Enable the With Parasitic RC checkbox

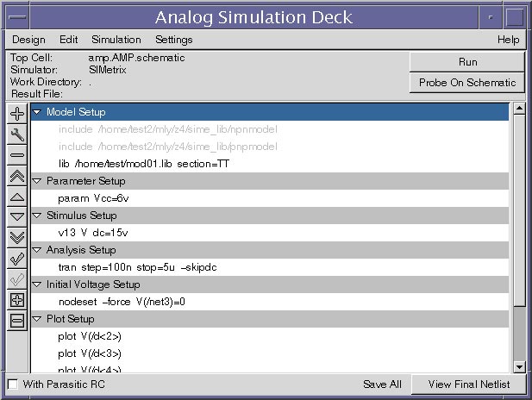[x=13, y=384]
